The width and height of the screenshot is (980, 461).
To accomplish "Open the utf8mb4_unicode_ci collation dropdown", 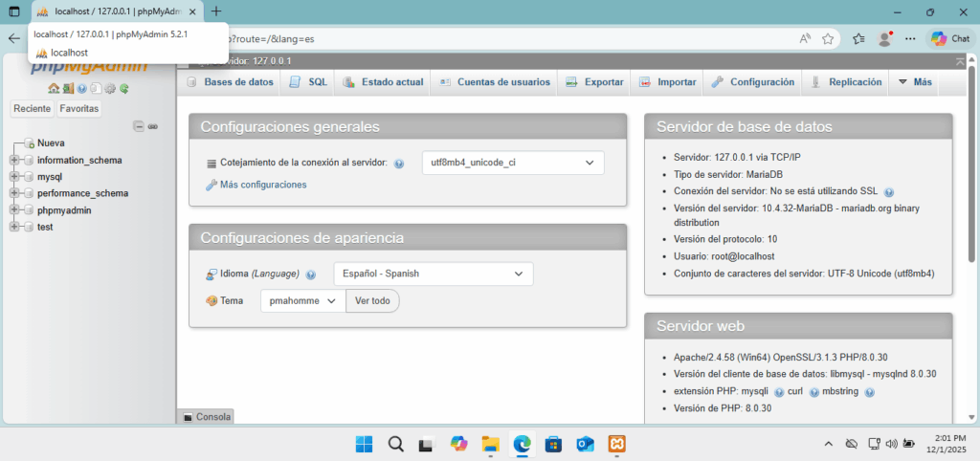I will (x=513, y=163).
